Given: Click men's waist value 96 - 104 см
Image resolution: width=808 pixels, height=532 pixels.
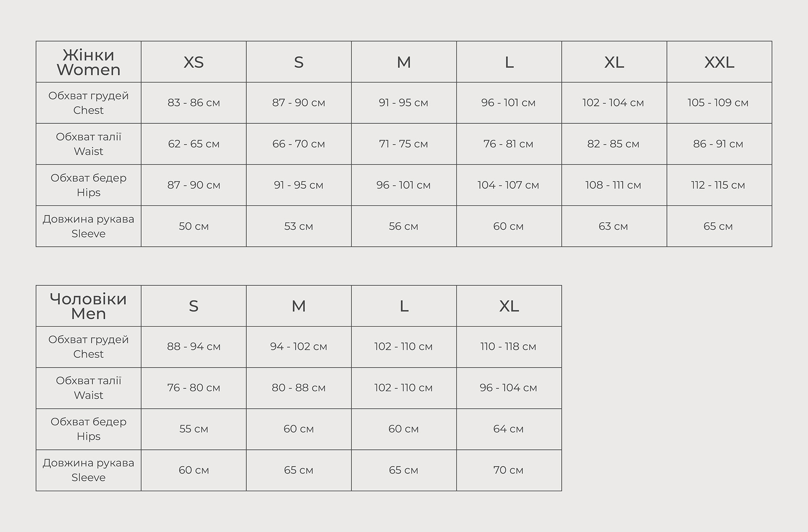Looking at the screenshot, I should (x=508, y=388).
